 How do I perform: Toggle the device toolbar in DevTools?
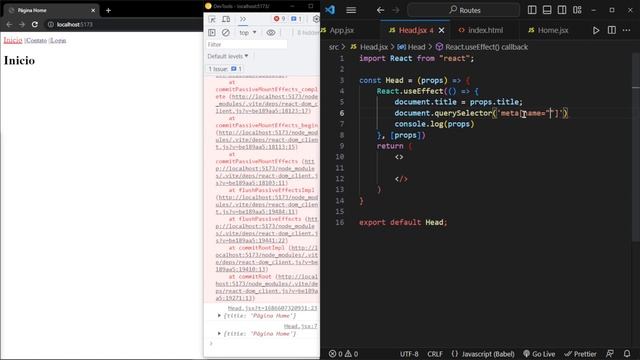pyautogui.click(x=226, y=19)
